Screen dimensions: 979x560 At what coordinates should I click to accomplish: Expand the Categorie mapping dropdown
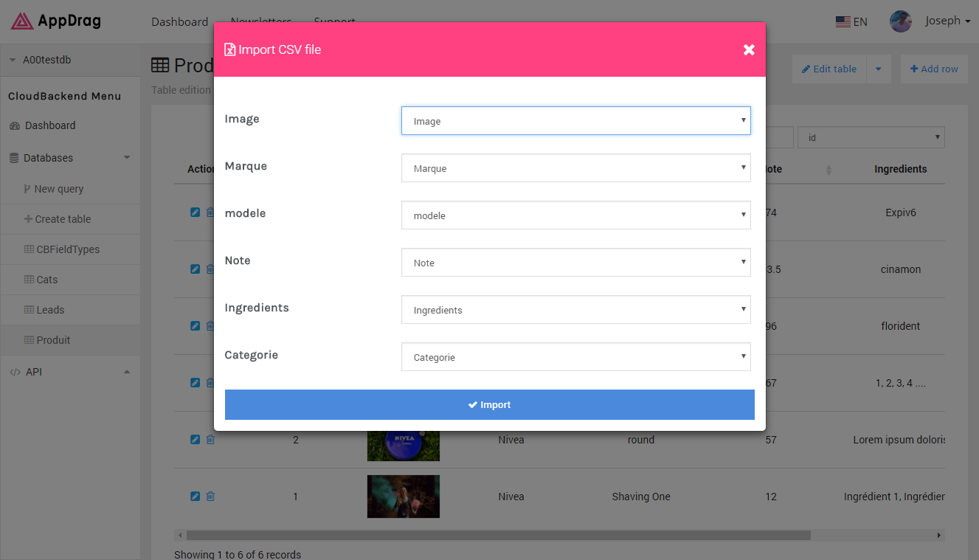(x=575, y=357)
